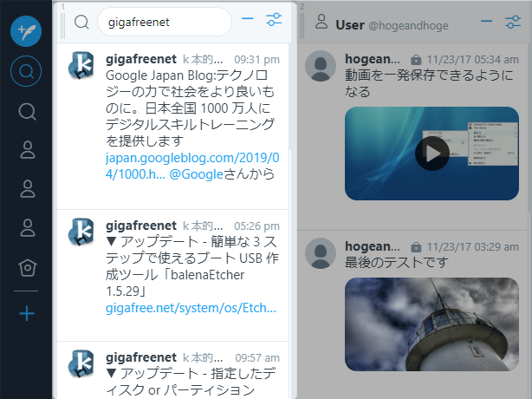Click hogean... name on 03:29 am tweet
Viewport: 532px width, 399px height.
[x=373, y=246]
